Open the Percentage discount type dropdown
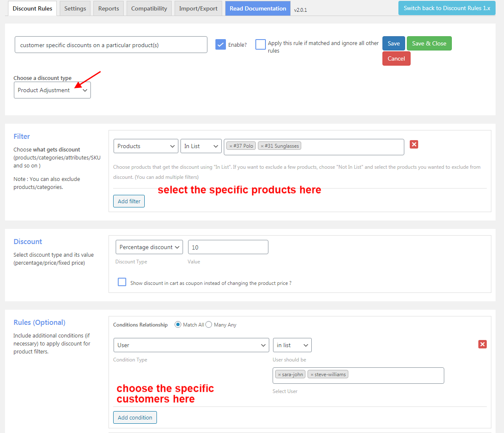504x433 pixels. point(149,247)
